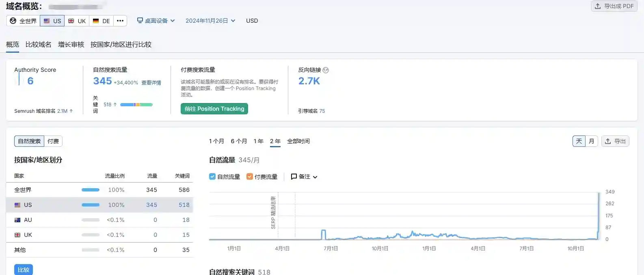Click the US flag in country table
The image size is (644, 275).
[x=17, y=205]
